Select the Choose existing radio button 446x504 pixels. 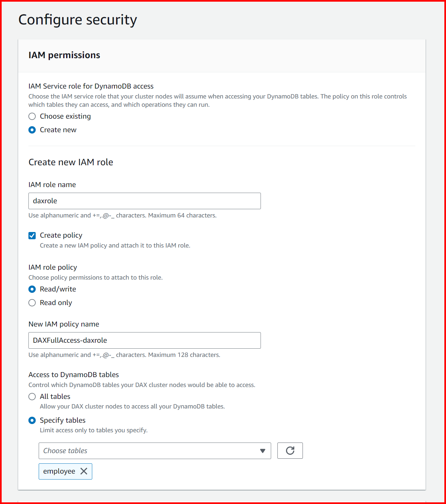coord(32,116)
